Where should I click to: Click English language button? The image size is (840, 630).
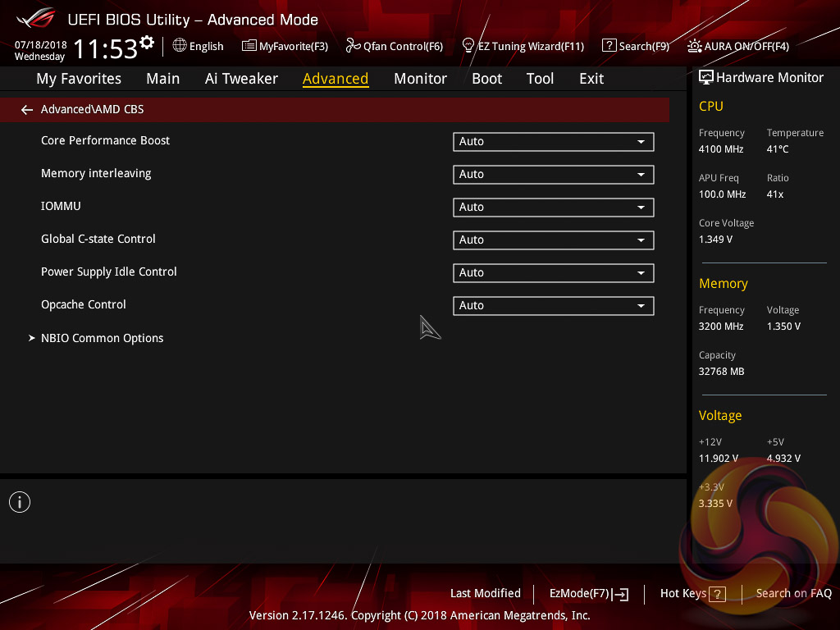(206, 46)
